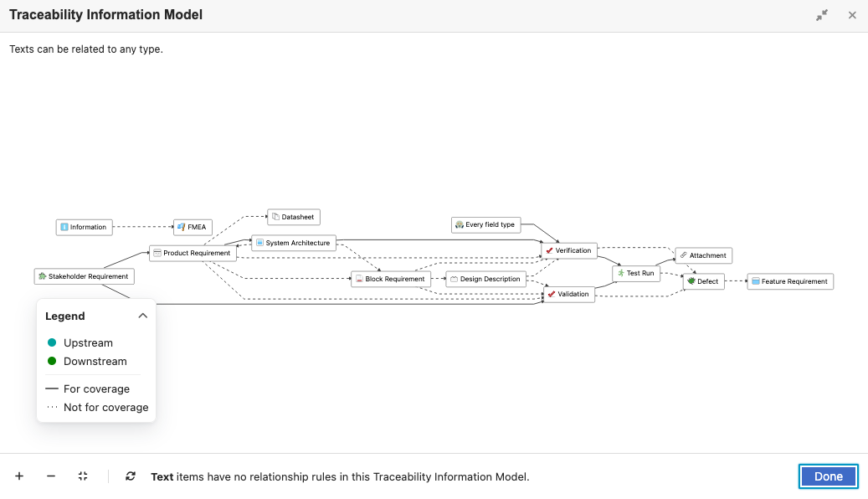868x499 pixels.
Task: Zoom out with the minus icon
Action: (51, 476)
